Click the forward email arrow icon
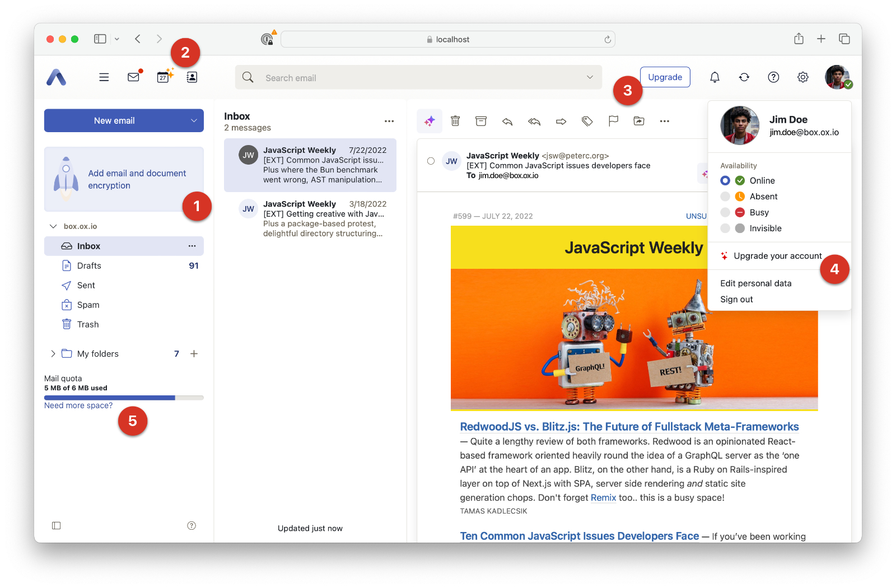 [561, 121]
